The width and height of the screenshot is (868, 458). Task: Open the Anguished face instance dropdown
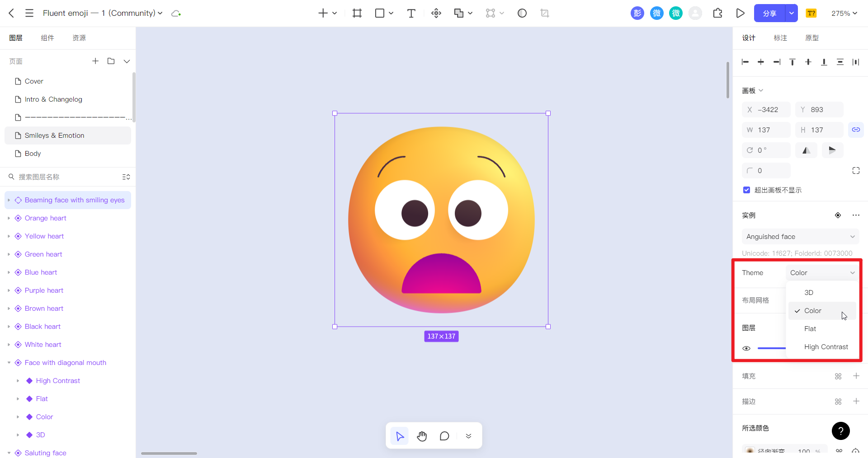point(800,237)
